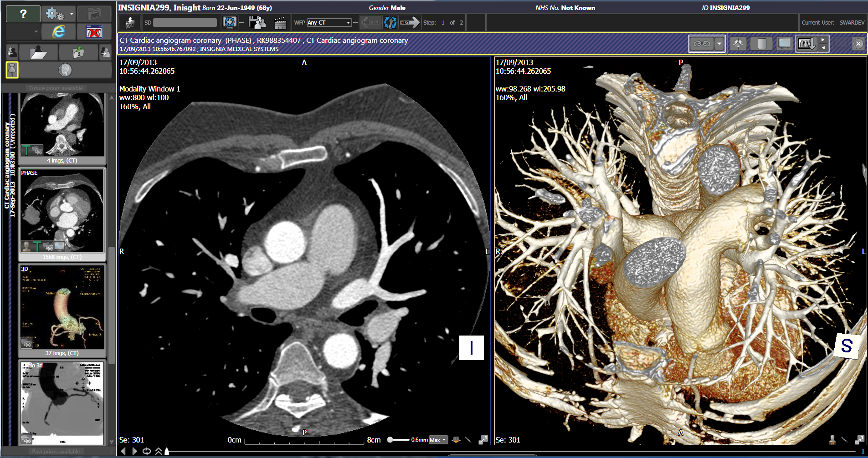Select the 3D orientation reset icon above the viewport

[x=738, y=43]
